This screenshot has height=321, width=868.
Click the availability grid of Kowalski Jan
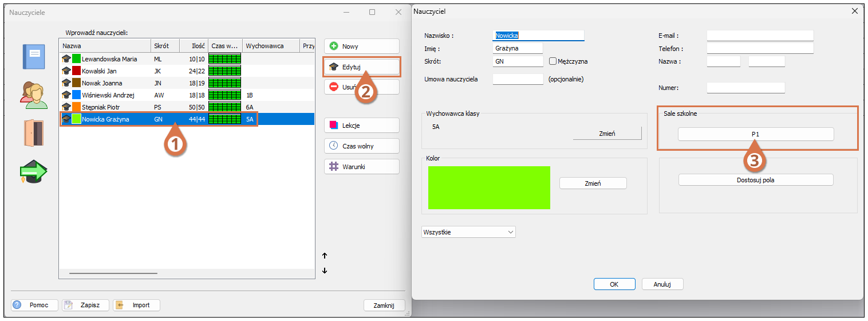pyautogui.click(x=224, y=71)
